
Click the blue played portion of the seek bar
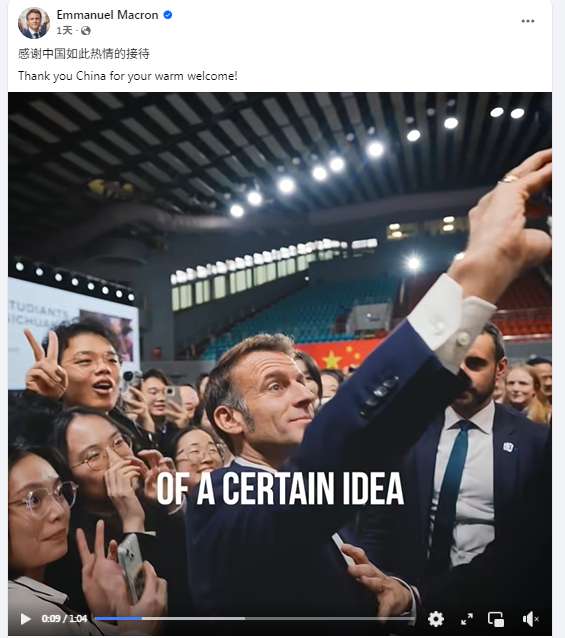coord(119,618)
